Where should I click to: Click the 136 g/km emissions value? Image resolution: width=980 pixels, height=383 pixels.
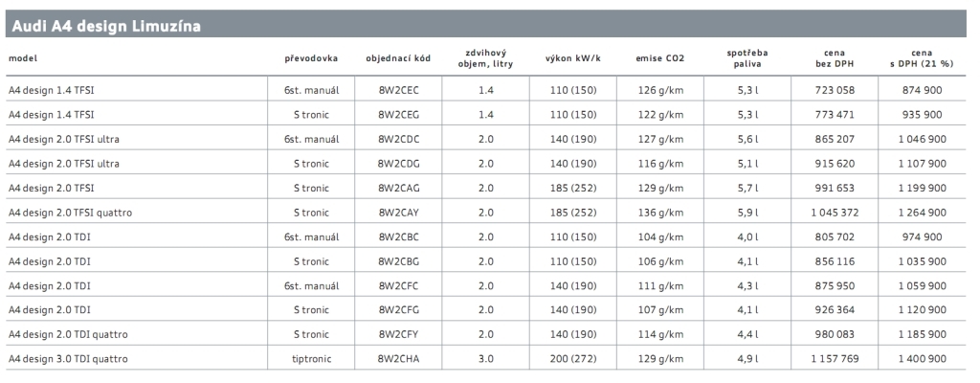coord(659,213)
